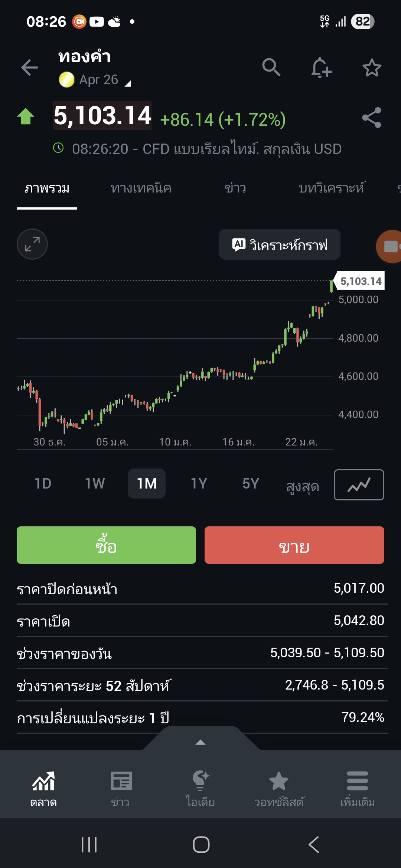This screenshot has height=868, width=401.
Task: Expand chart to fullscreen
Action: (32, 244)
